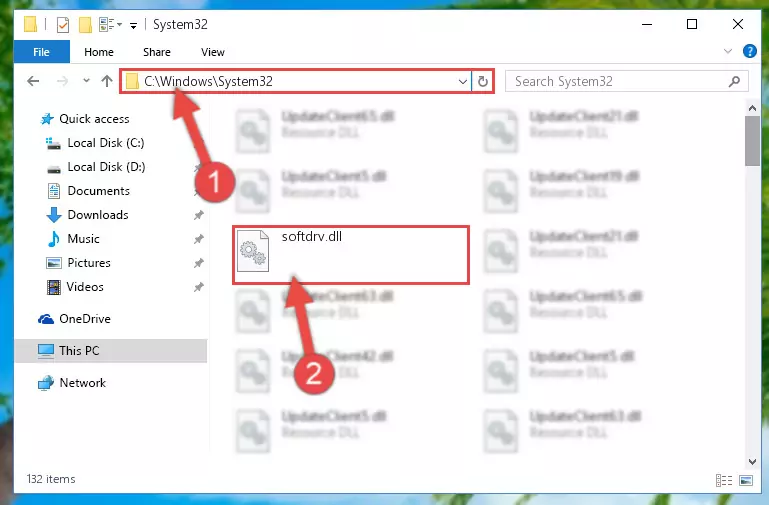This screenshot has height=505, width=769.
Task: Open Downloads in navigation pane
Action: (x=98, y=215)
